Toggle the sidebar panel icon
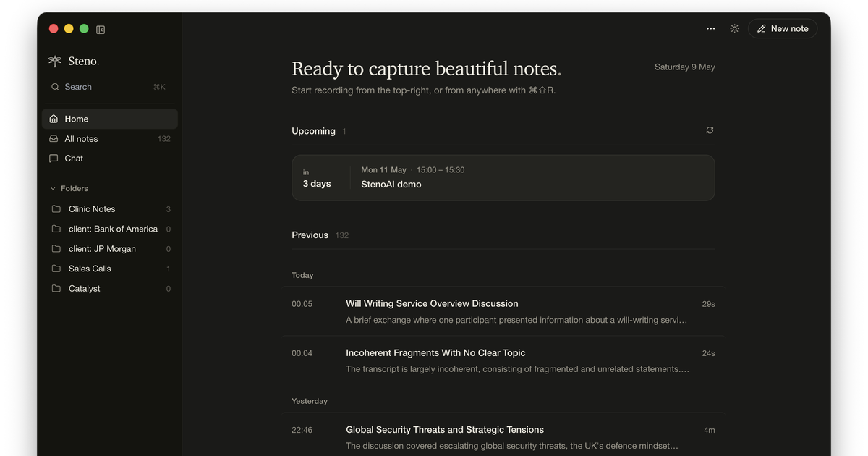 [x=101, y=30]
